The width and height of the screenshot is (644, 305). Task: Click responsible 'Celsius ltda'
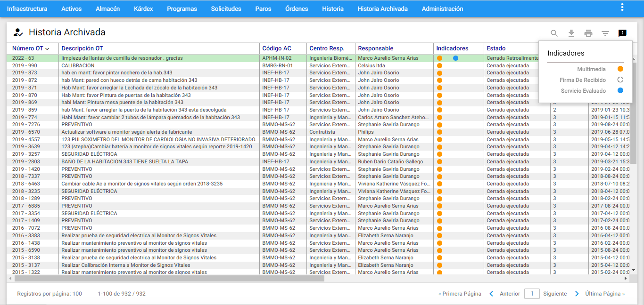pos(371,65)
